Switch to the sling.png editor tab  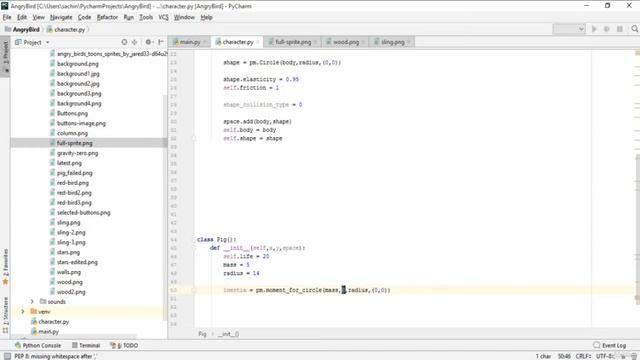tap(393, 42)
